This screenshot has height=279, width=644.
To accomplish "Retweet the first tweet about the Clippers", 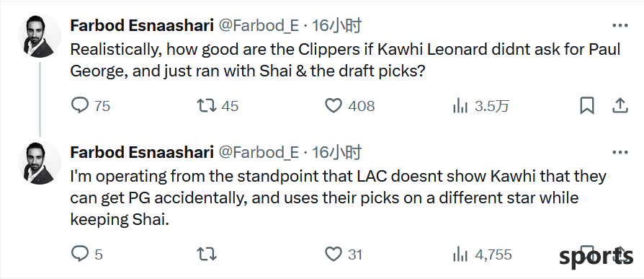I will (218, 107).
